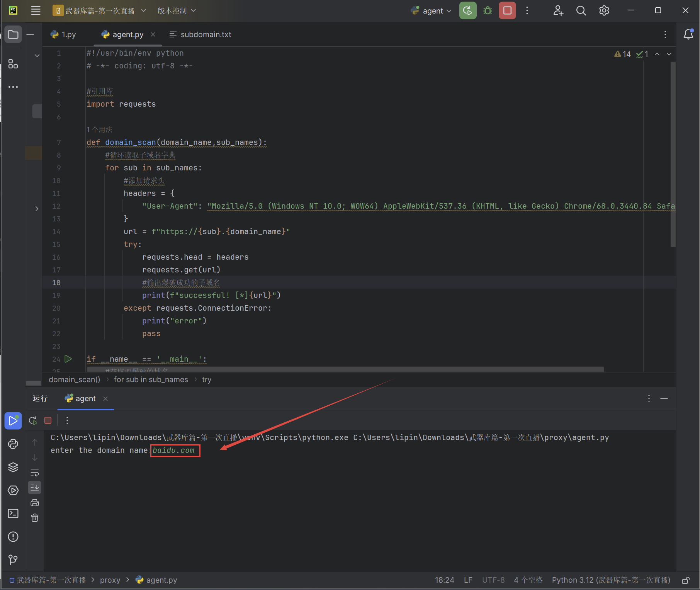Screen dimensions: 700x590
Task: Close the agent.py editor tab
Action: click(x=153, y=34)
